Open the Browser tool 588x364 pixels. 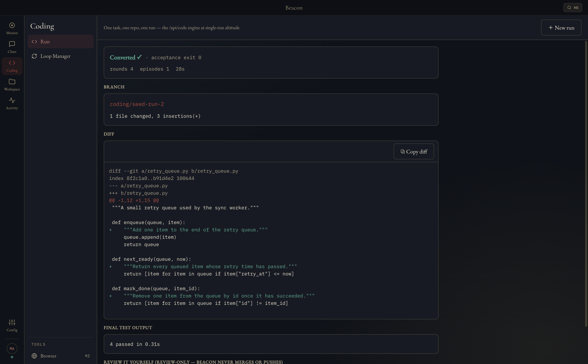pyautogui.click(x=60, y=356)
